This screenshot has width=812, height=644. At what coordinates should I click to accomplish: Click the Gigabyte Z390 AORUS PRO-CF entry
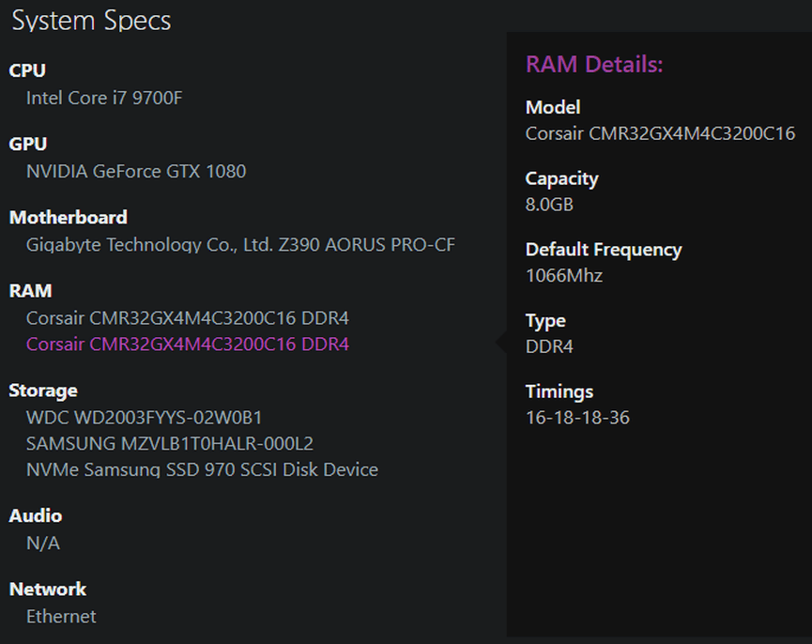point(241,244)
